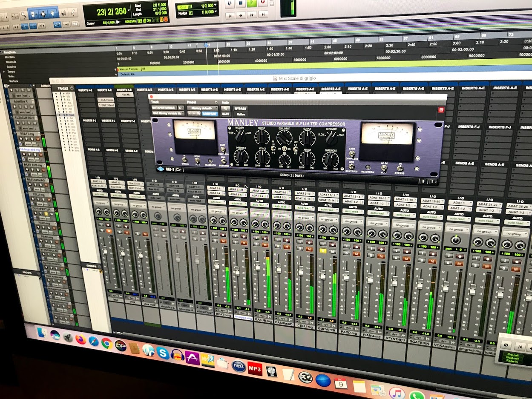Click the VOXAndrm volume fader
This screenshot has width=532, height=399.
click(446, 286)
